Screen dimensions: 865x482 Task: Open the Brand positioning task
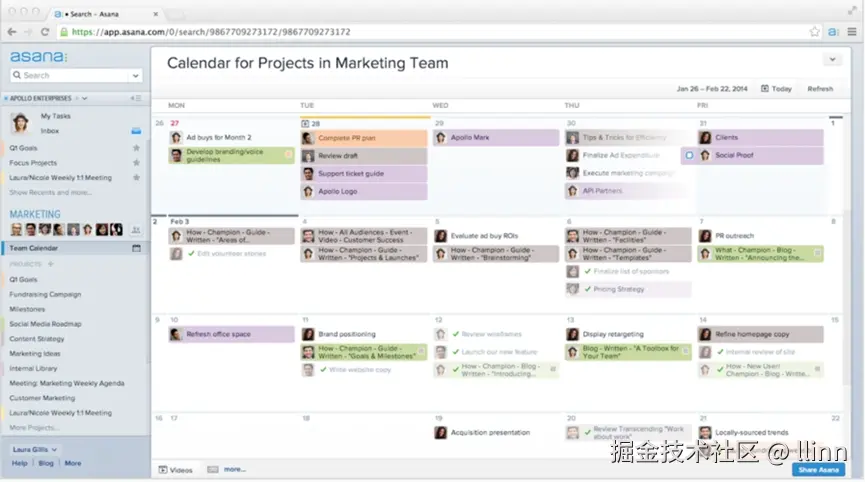[346, 334]
